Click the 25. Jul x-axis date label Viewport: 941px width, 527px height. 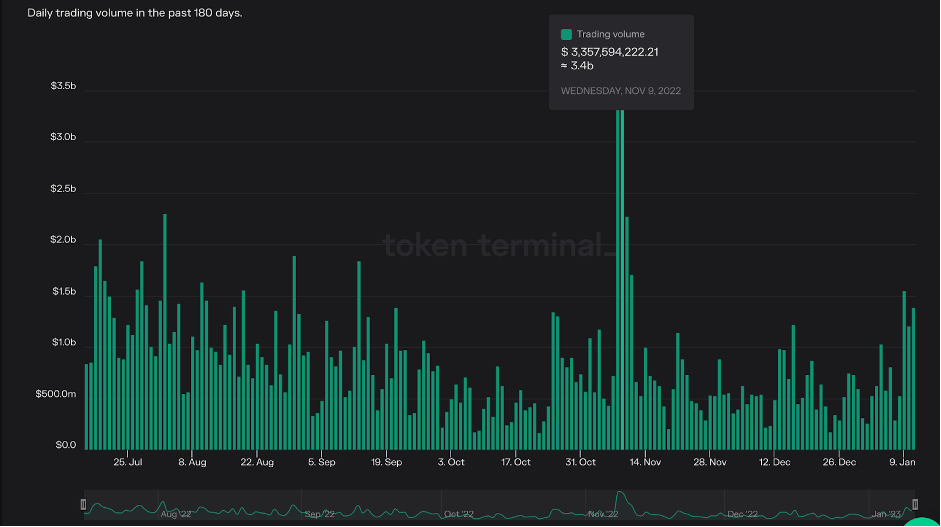point(128,462)
